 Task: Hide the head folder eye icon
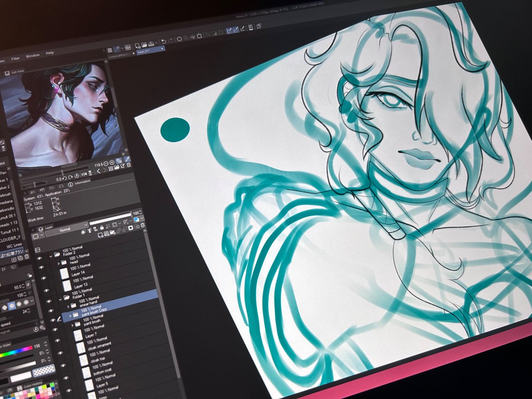tap(42, 267)
